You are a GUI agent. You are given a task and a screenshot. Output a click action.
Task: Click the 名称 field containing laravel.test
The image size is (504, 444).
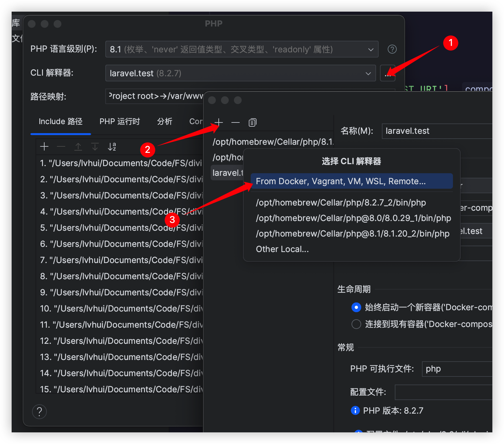pos(437,131)
